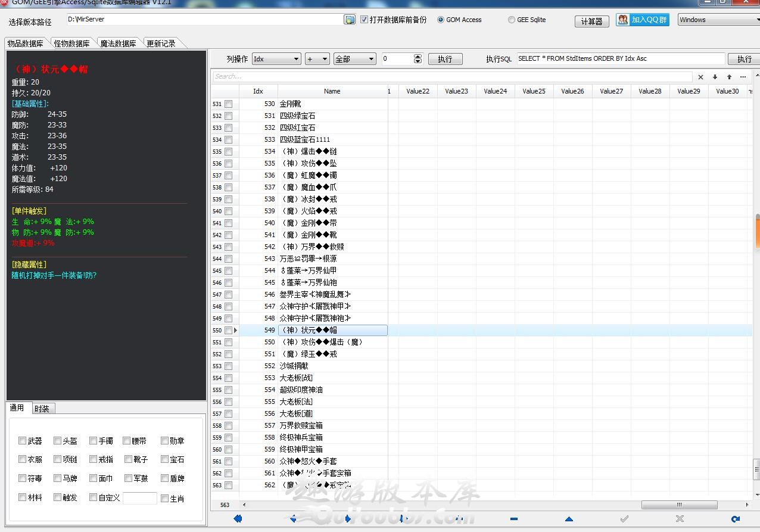This screenshot has width=760, height=532.
Task: Check the 生肖 filter checkbox
Action: 165,499
